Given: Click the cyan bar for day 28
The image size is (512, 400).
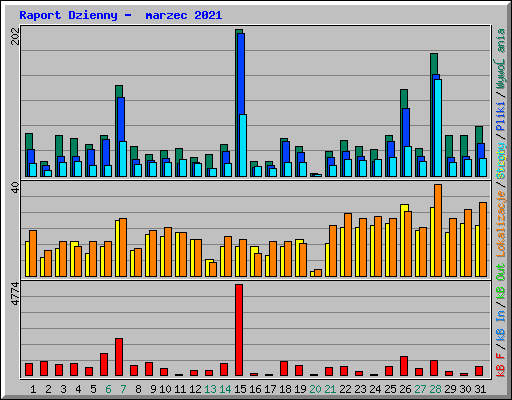Looking at the screenshot, I should point(438,128).
